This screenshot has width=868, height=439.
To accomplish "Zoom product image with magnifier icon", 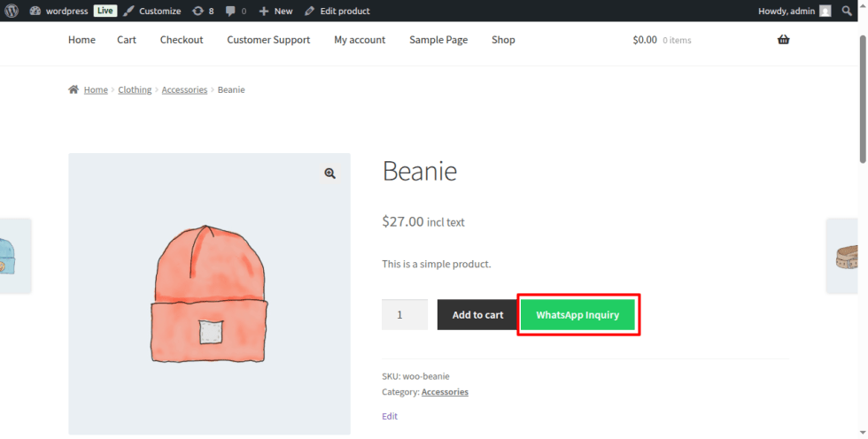I will pyautogui.click(x=329, y=173).
